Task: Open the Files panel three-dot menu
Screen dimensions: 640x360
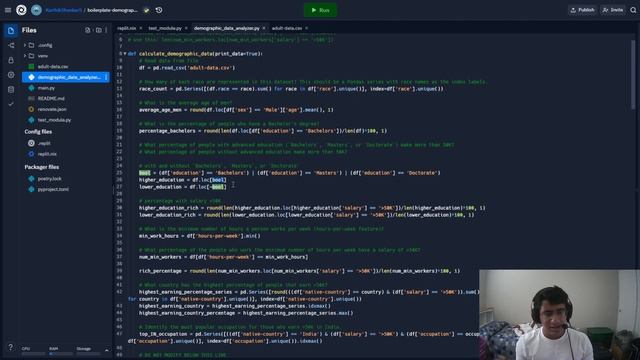Action: point(106,30)
